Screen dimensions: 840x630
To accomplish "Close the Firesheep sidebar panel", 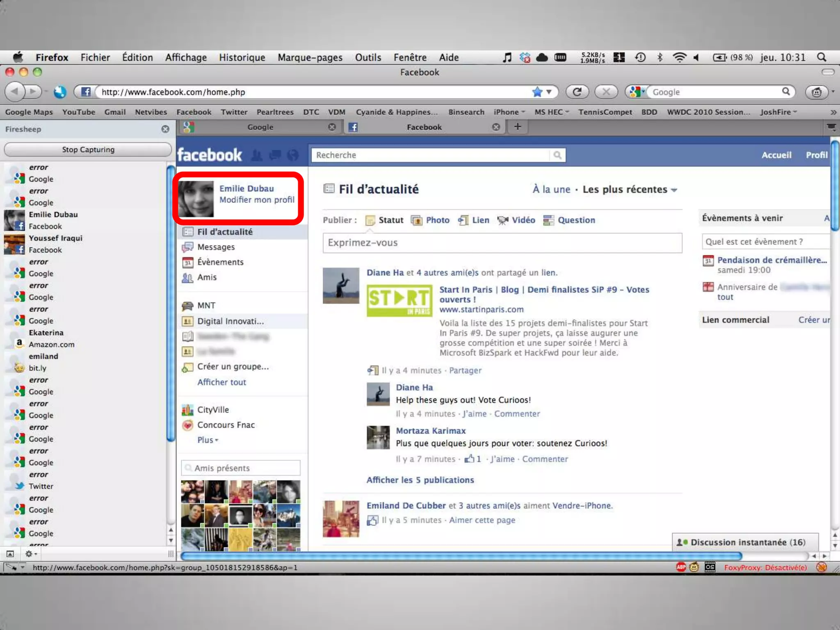I will (x=165, y=129).
